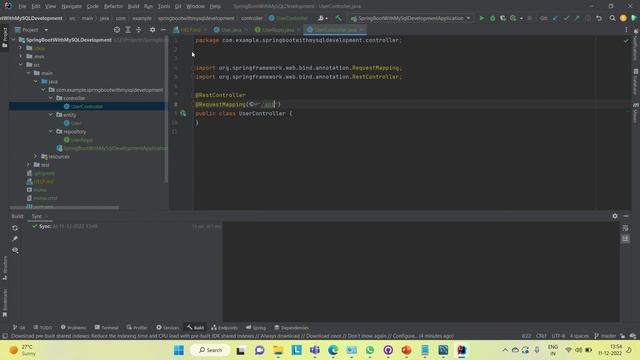The width and height of the screenshot is (640, 360).
Task: Click controller in navigation breadcrumb
Action: 251,18
